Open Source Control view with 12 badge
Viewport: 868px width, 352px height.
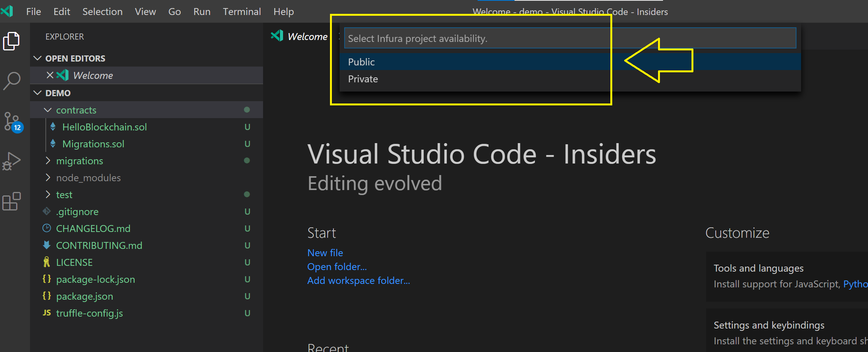[13, 122]
